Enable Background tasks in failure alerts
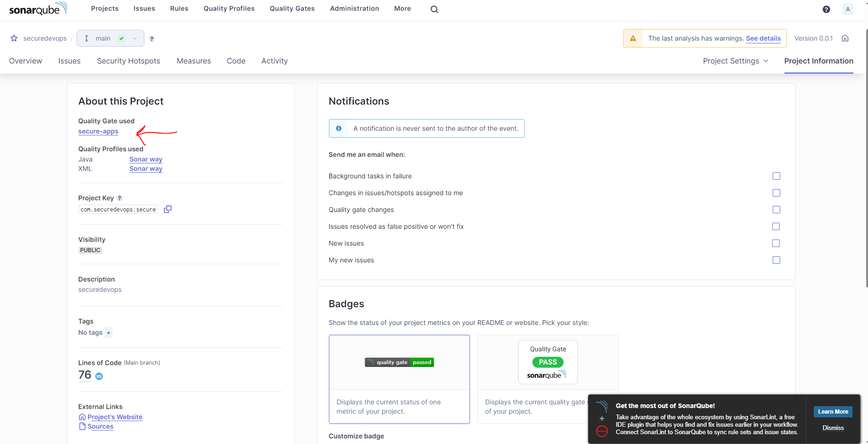This screenshot has width=868, height=444. click(x=776, y=176)
